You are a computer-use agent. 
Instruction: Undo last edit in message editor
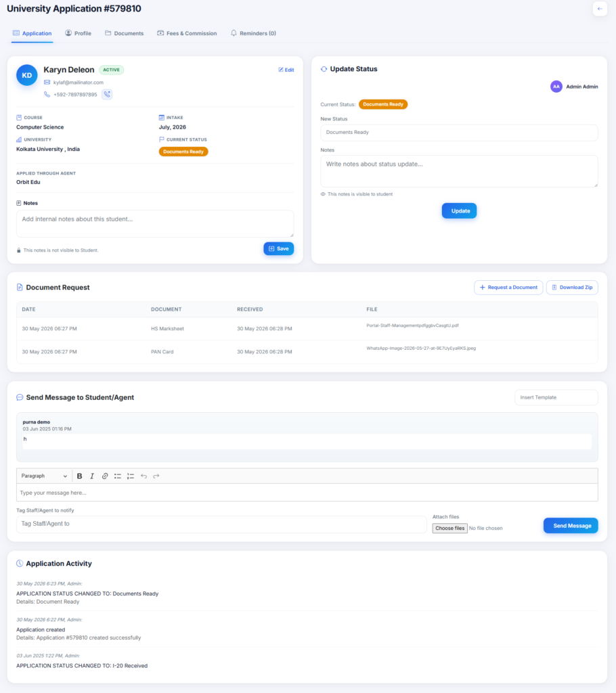pyautogui.click(x=144, y=476)
